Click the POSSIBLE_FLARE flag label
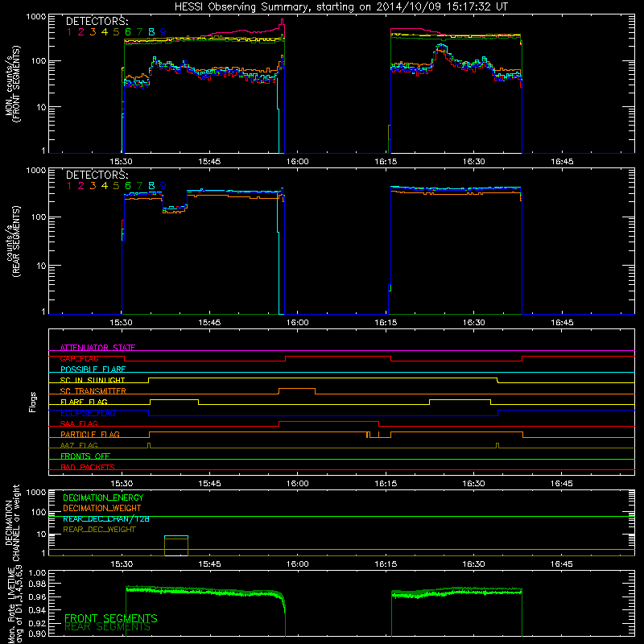 point(93,369)
